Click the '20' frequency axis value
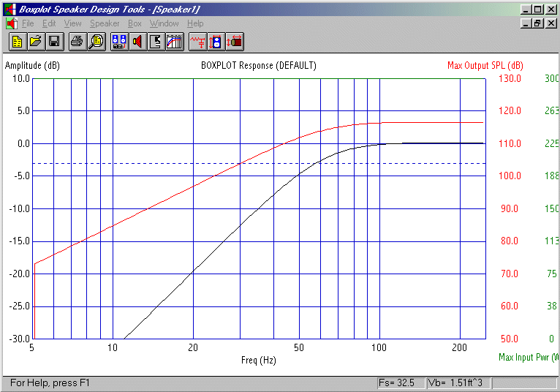This screenshot has height=392, width=560. coord(193,347)
